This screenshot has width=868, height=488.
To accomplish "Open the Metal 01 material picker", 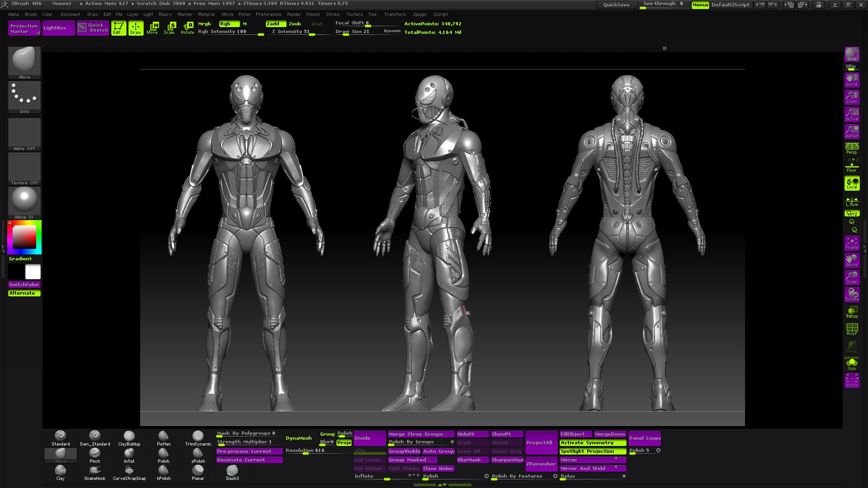I will pyautogui.click(x=24, y=203).
